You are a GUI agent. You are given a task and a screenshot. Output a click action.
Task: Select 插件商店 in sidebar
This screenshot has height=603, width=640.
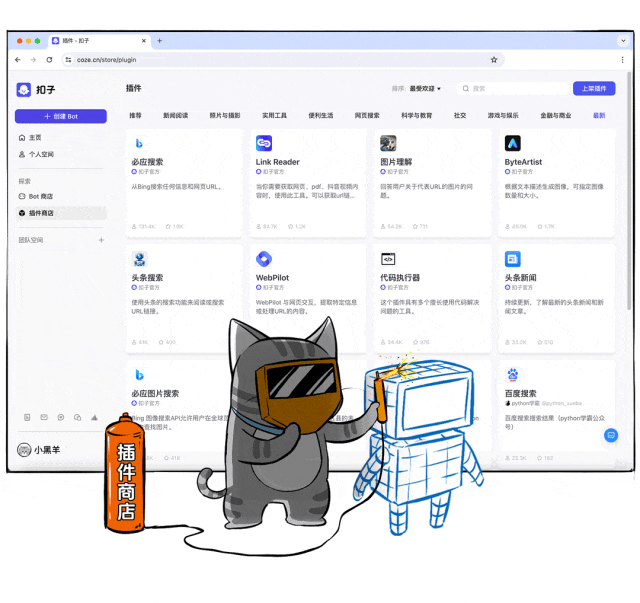tap(61, 213)
